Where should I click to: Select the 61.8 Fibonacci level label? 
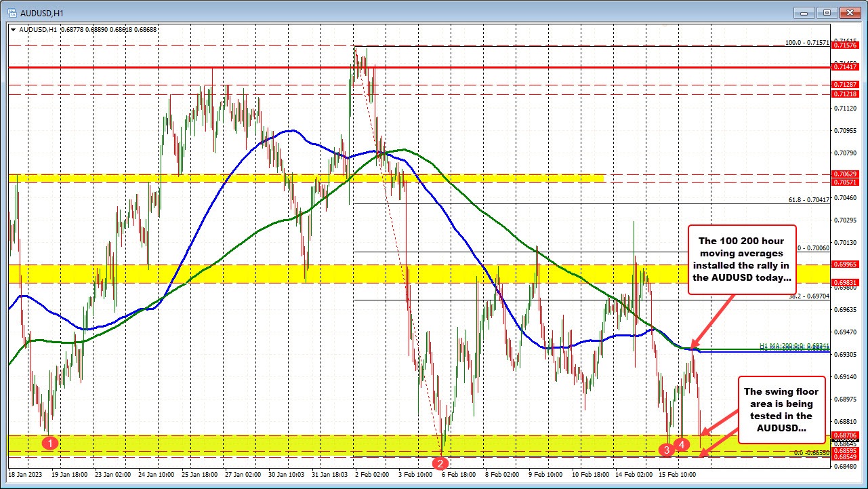(808, 199)
